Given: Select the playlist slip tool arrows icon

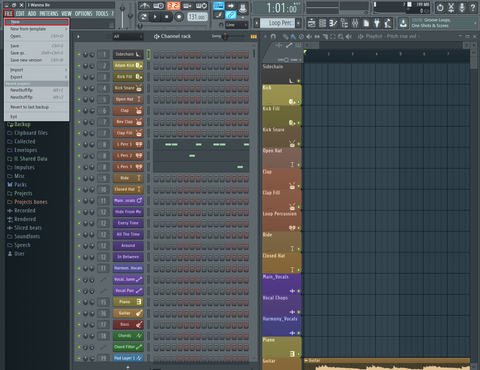Looking at the screenshot, I should [x=317, y=36].
